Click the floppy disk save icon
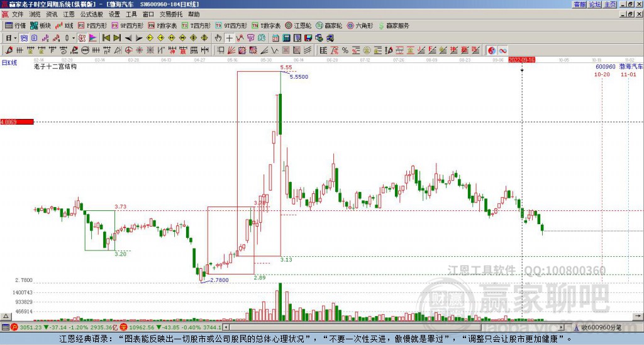Screen dimensions: 644x345 308,38
